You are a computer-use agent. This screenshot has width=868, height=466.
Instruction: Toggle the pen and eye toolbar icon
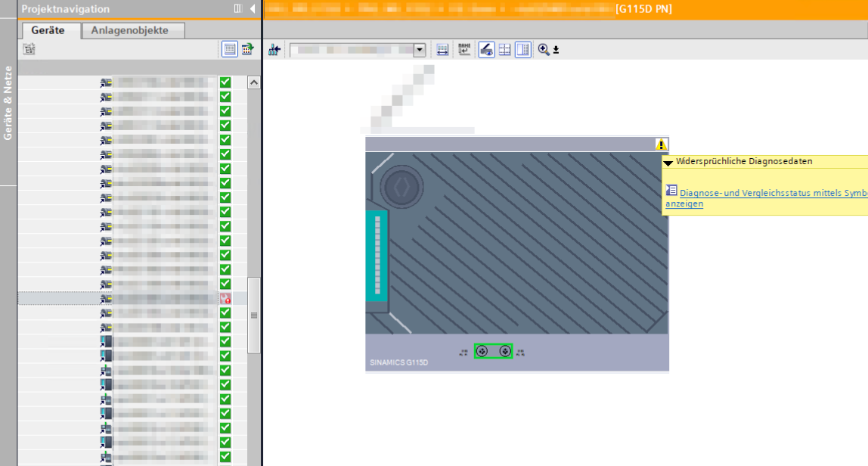487,50
